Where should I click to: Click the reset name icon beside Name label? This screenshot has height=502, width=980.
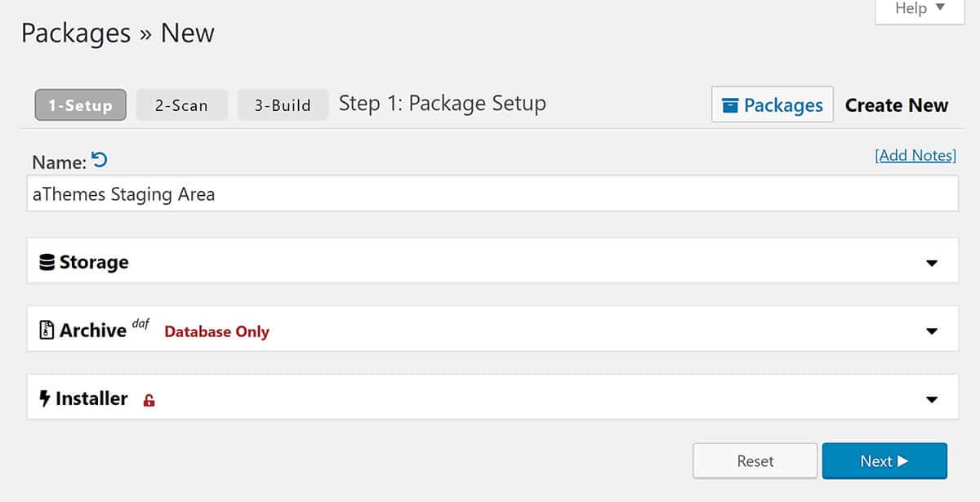coord(99,160)
